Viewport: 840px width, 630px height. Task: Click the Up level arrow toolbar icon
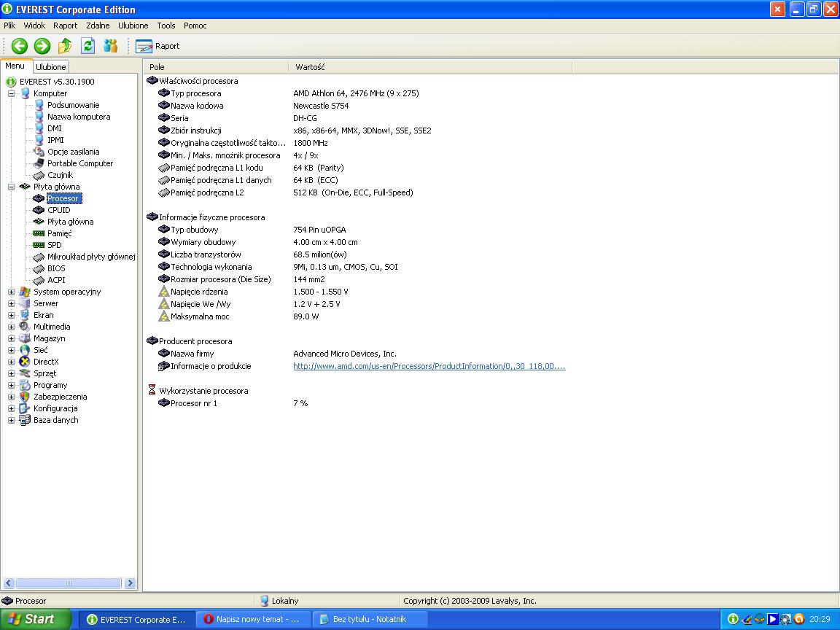tap(65, 46)
